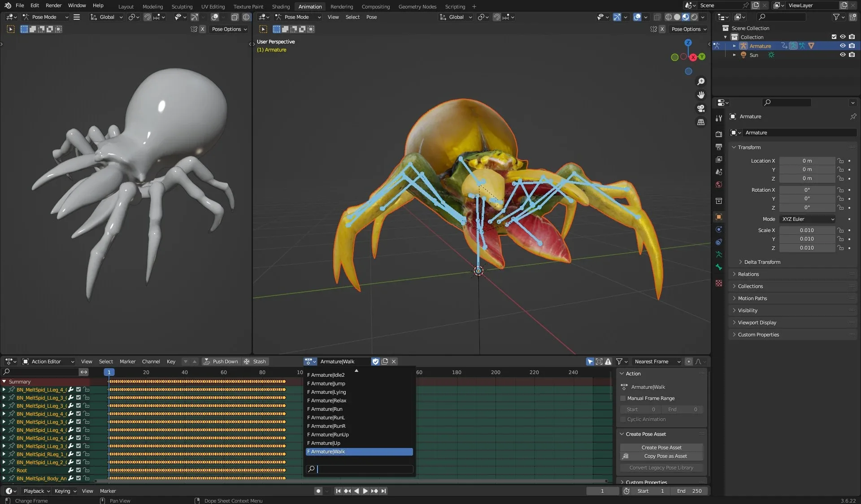
Task: Click the Location X value field
Action: pos(807,161)
